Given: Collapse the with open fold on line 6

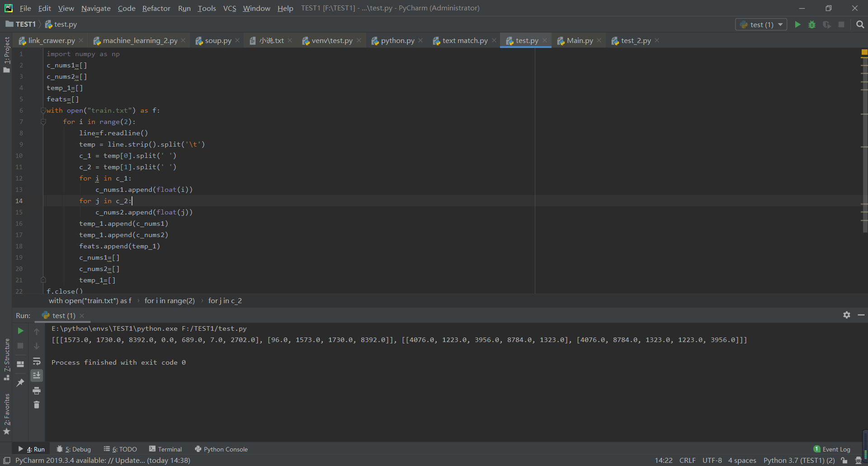Looking at the screenshot, I should (x=43, y=110).
